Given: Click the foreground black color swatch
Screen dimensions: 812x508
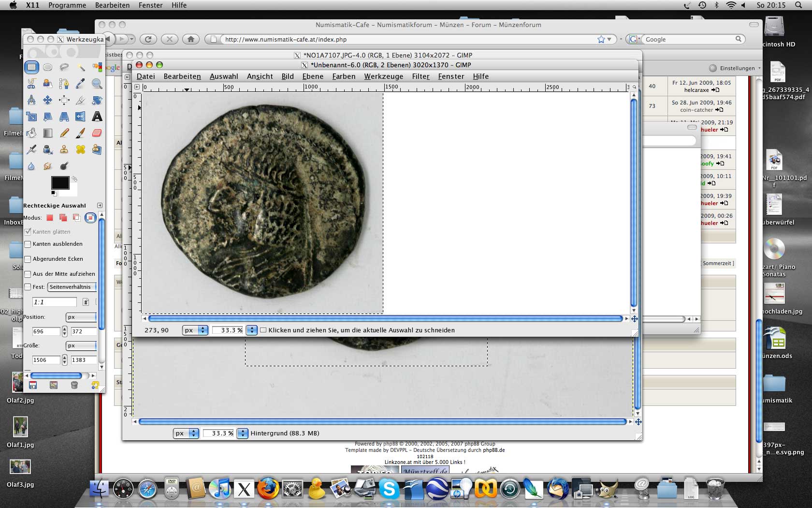Looking at the screenshot, I should pos(60,183).
